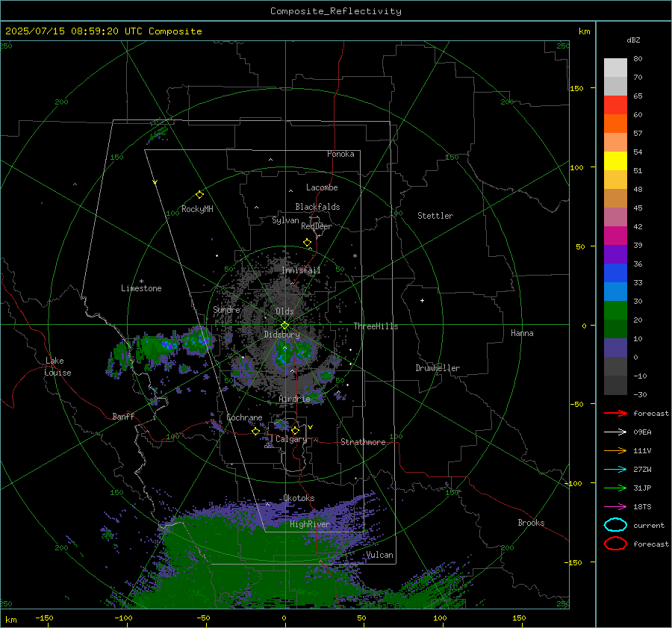This screenshot has width=672, height=628.
Task: Click the Stettler label
Action: tap(435, 216)
